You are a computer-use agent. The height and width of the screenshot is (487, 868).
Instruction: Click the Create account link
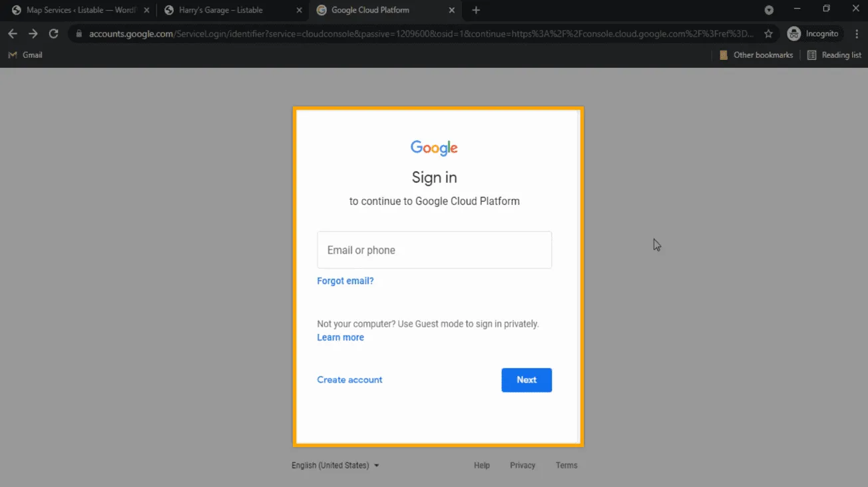[349, 380]
